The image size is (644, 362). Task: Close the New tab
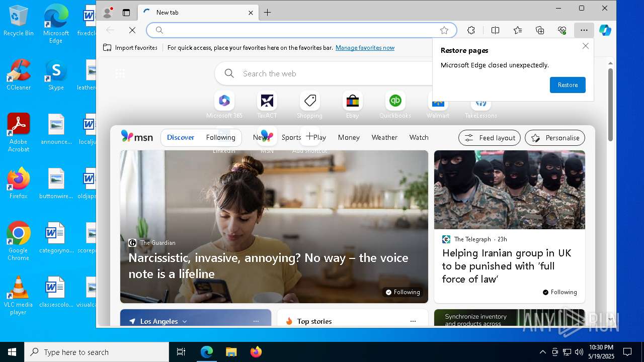point(251,13)
